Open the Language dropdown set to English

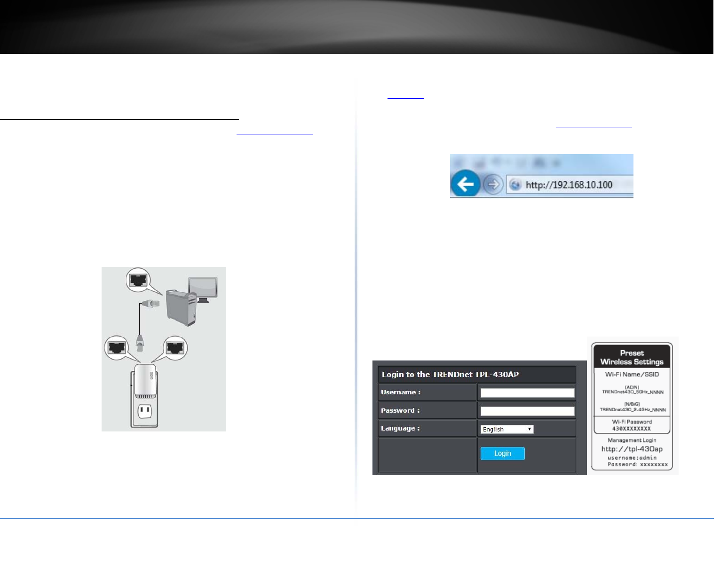507,429
